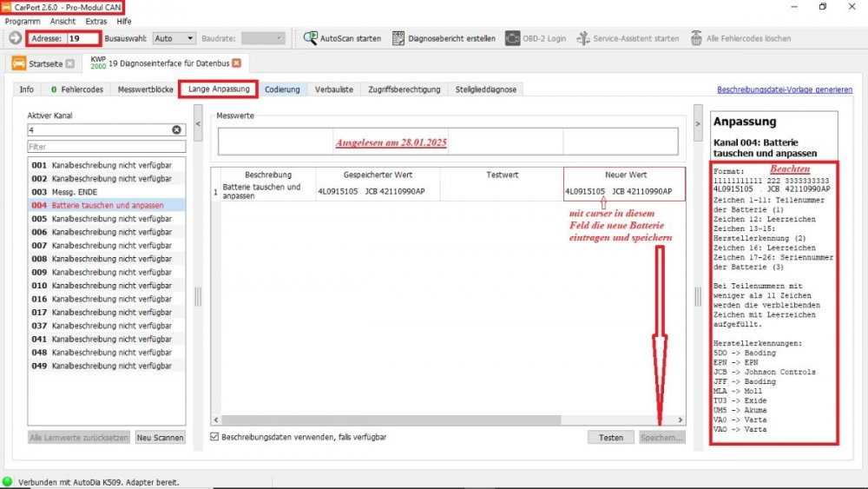868x489 pixels.
Task: Select channel 005 in the list
Action: (x=107, y=219)
